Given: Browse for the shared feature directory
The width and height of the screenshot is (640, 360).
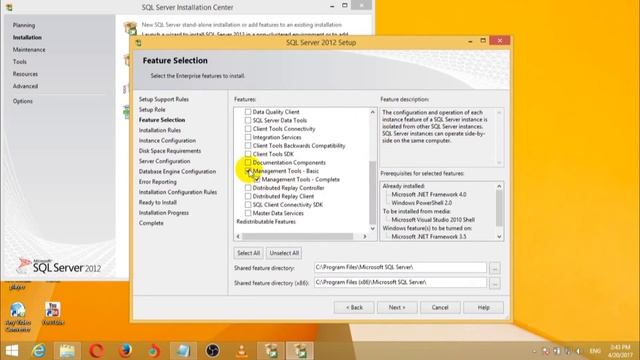Looking at the screenshot, I should click(x=495, y=268).
